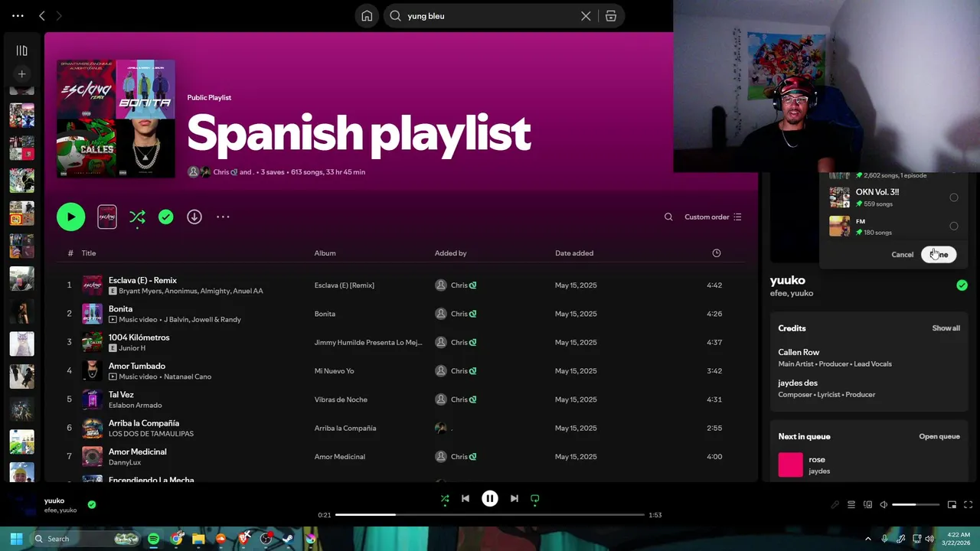Open more options for Spanish playlist
The height and width of the screenshot is (551, 980).
(x=223, y=217)
